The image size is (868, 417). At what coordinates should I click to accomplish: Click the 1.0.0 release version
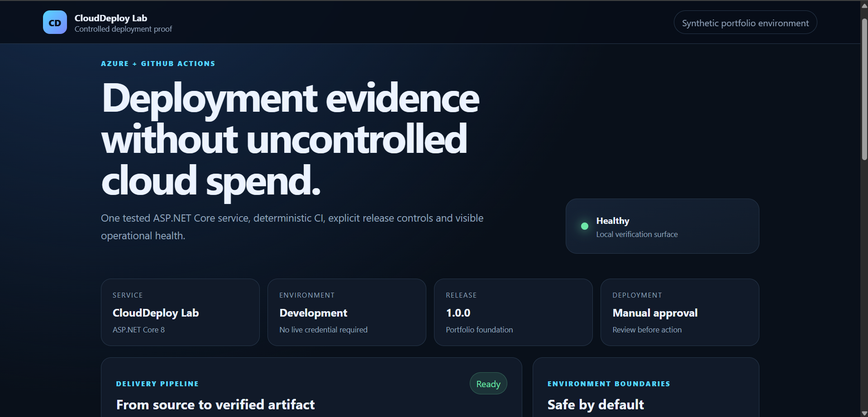pos(458,313)
